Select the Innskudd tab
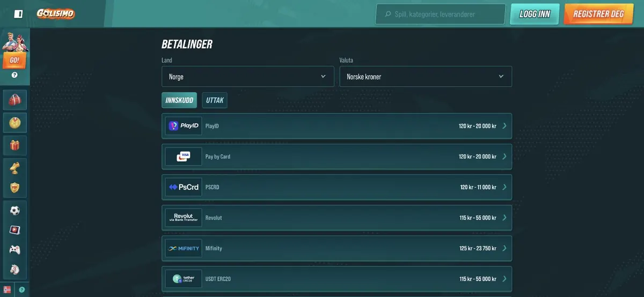Image resolution: width=644 pixels, height=297 pixels. [179, 100]
